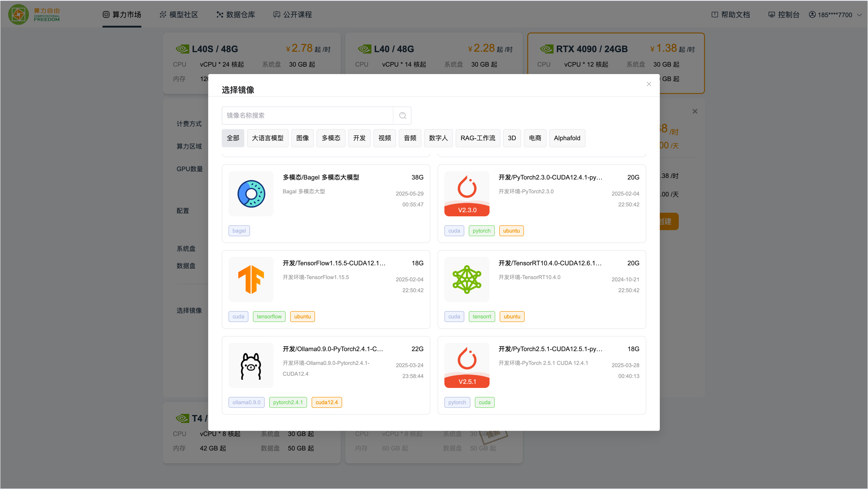Screen dimensions: 868x490
Task: Select the PyTorch V2.3.0 image icon
Action: tap(467, 194)
